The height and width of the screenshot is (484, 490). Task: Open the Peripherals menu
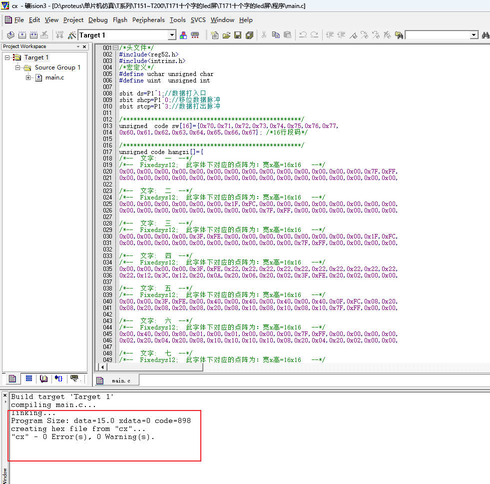coord(148,20)
